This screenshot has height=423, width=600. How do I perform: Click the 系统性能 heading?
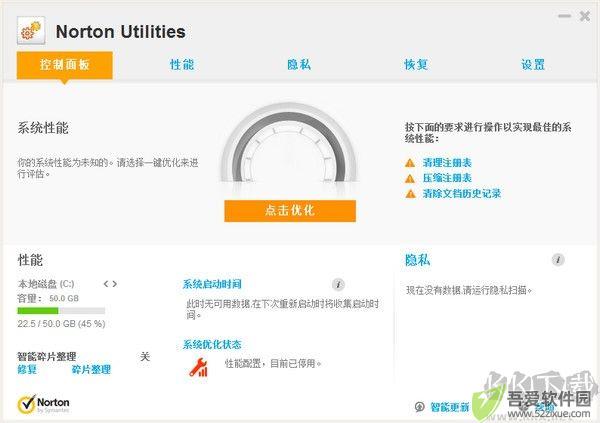(43, 128)
